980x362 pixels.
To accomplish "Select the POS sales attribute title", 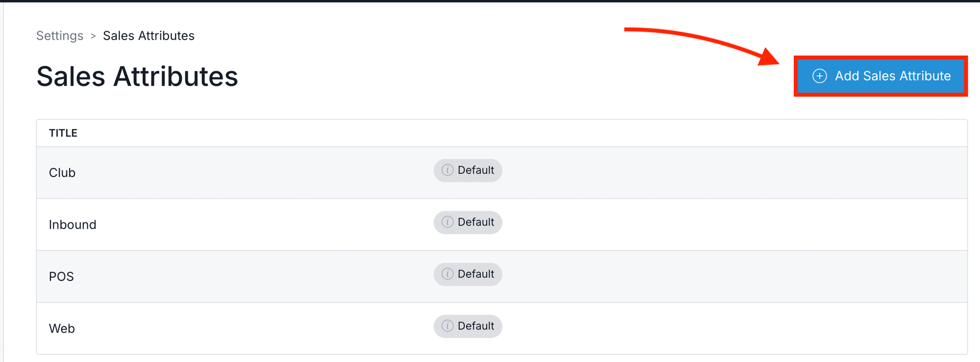I will click(62, 277).
